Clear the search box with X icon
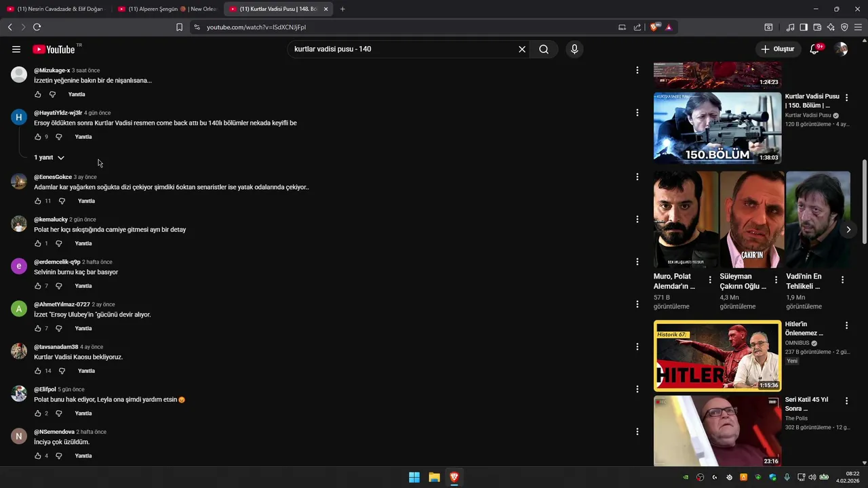868x488 pixels. point(522,49)
